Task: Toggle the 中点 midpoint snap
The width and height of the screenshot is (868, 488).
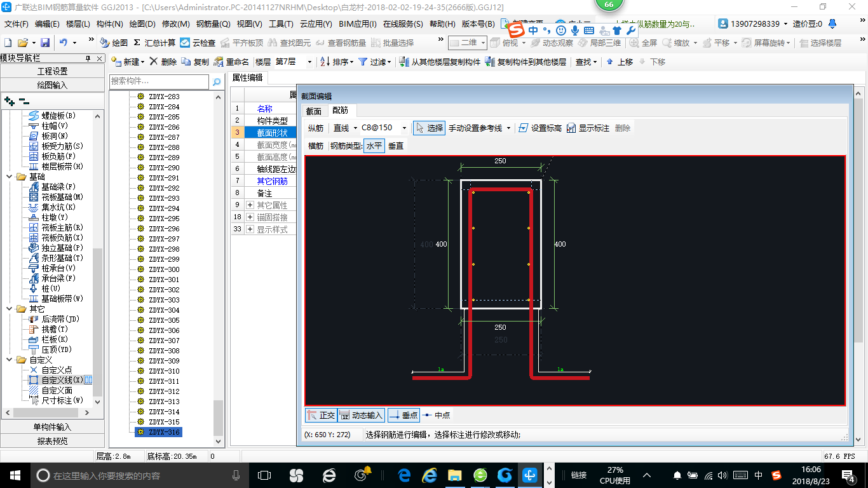Action: pos(437,415)
